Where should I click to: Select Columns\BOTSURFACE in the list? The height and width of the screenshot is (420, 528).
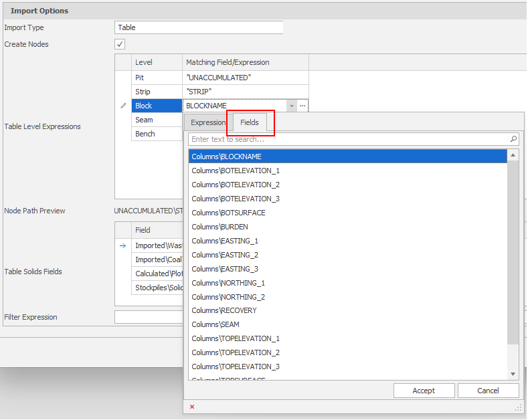(228, 213)
